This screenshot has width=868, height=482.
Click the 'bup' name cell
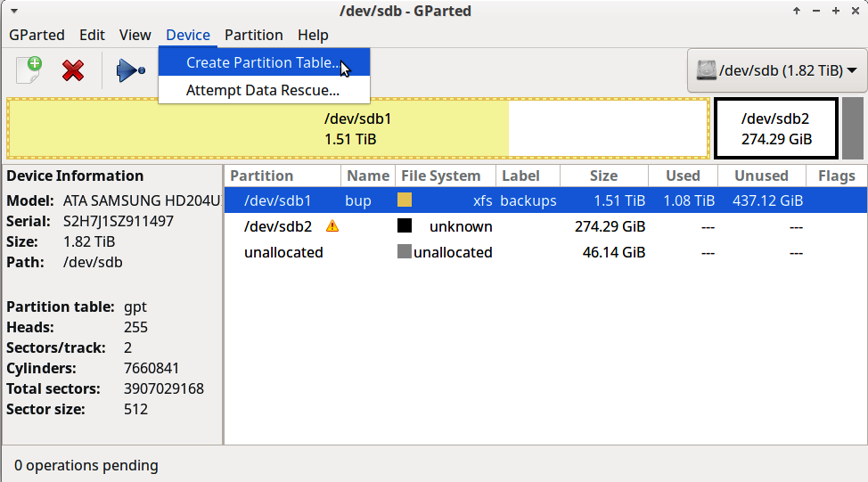click(358, 200)
